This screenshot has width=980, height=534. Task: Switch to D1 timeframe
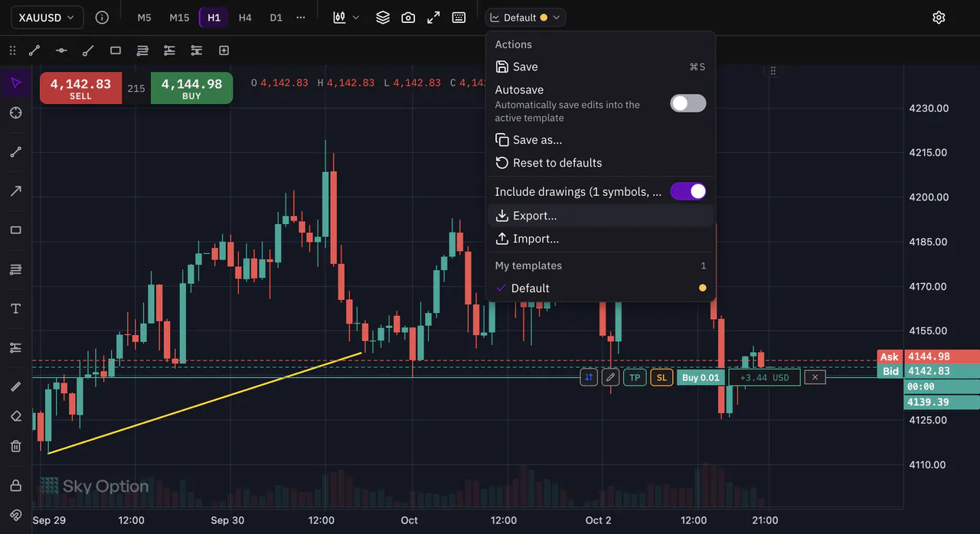276,18
